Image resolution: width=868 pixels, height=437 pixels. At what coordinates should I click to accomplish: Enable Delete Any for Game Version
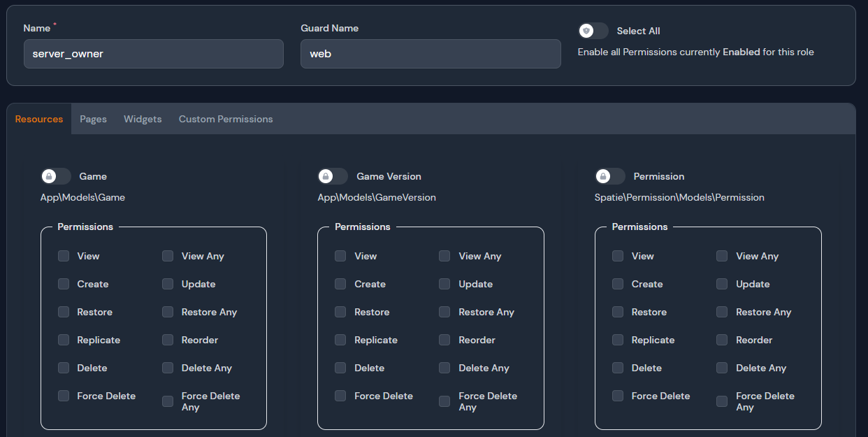click(x=444, y=368)
